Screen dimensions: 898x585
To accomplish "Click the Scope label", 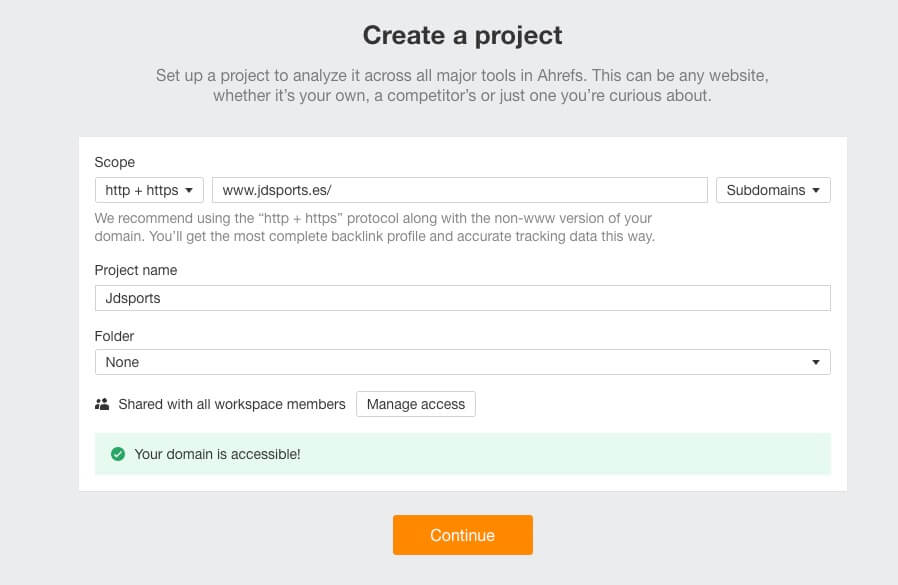I will tap(114, 162).
